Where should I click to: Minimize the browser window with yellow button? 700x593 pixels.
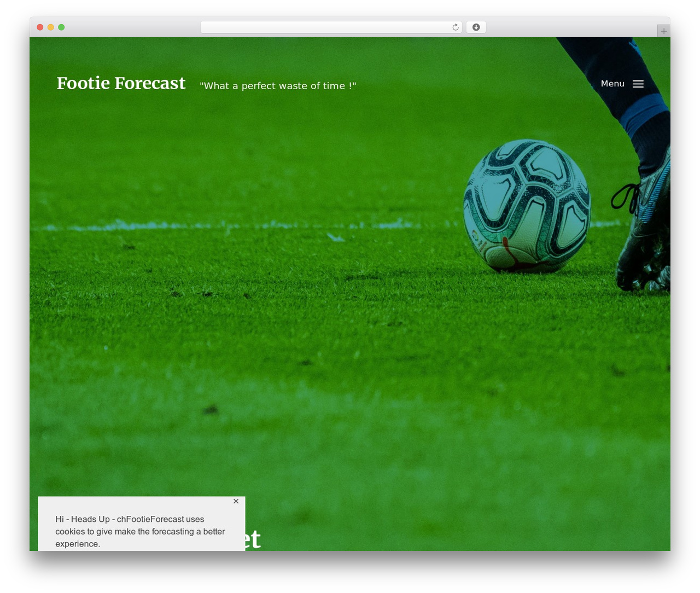(x=51, y=27)
